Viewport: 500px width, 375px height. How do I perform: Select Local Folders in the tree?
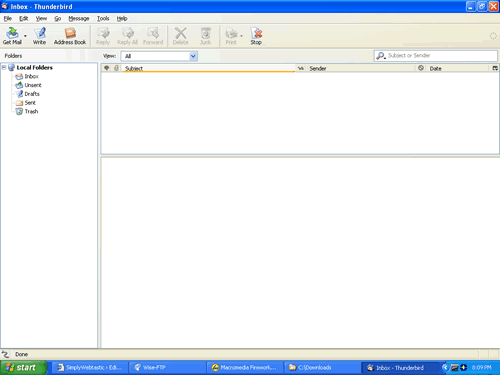tap(35, 67)
